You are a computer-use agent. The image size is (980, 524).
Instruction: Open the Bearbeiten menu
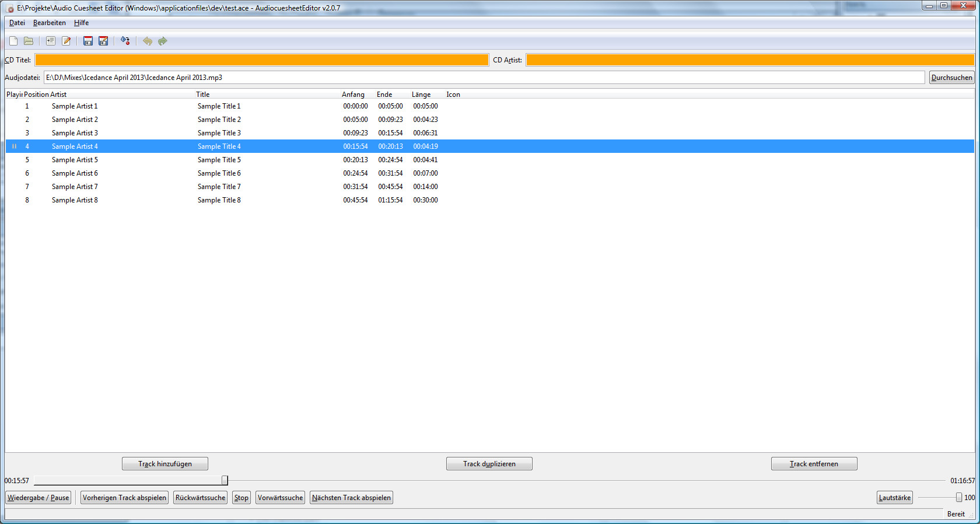[50, 23]
